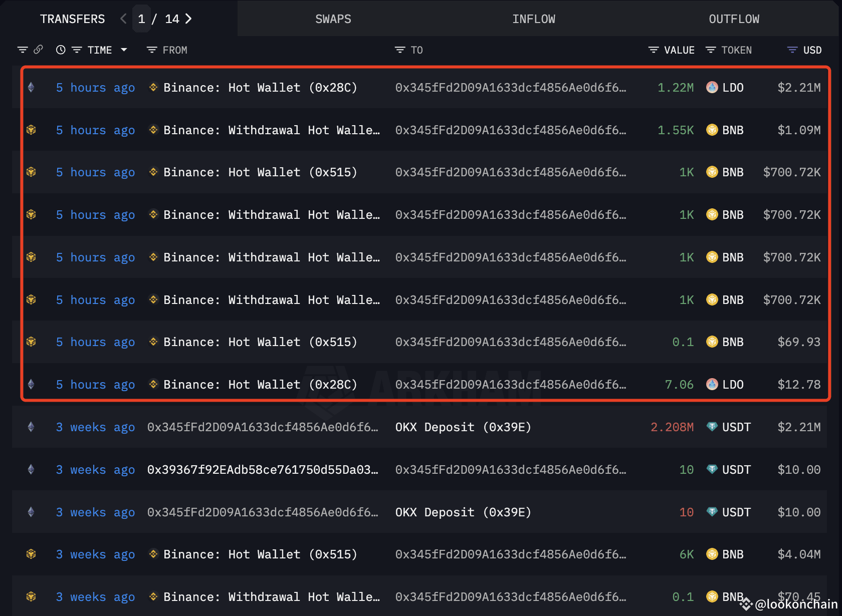Image resolution: width=842 pixels, height=616 pixels.
Task: Open Binance: Hot Wallet (0x515) in the 6K BNB row
Action: click(260, 554)
